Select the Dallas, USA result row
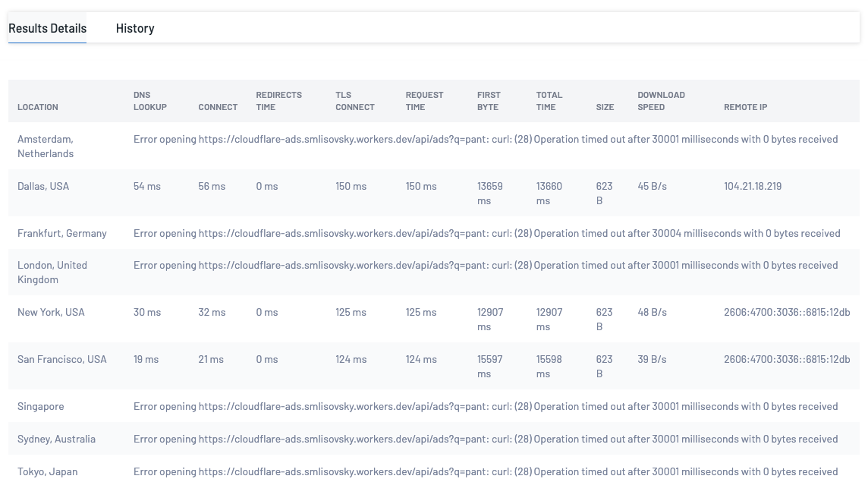The height and width of the screenshot is (501, 868). [43, 186]
